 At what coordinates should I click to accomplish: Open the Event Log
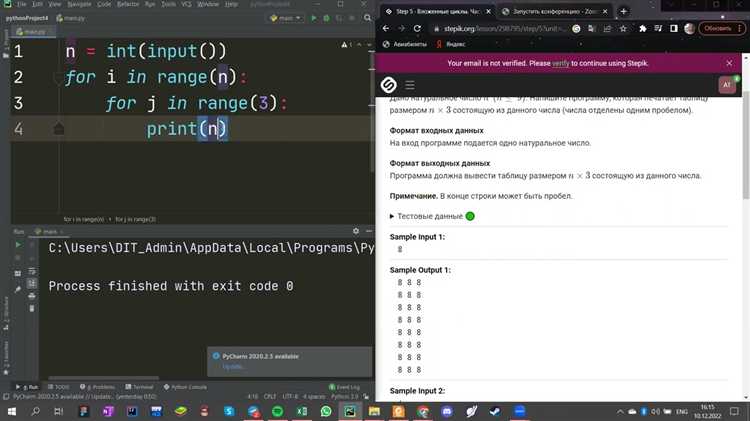(344, 387)
